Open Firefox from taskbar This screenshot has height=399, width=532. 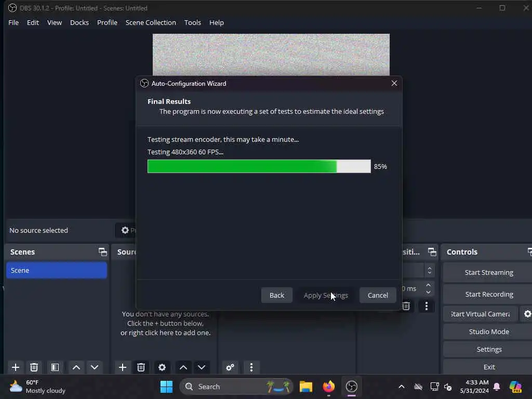pyautogui.click(x=328, y=387)
